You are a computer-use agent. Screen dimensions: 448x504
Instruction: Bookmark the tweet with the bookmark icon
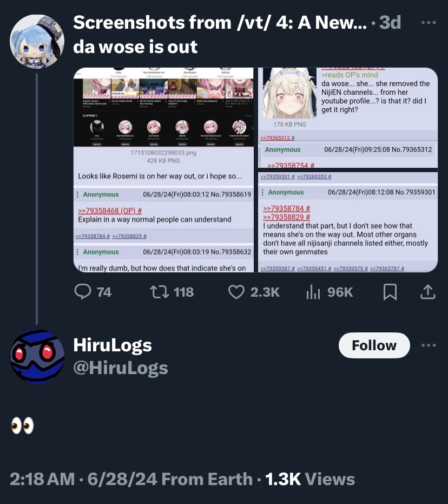click(390, 292)
